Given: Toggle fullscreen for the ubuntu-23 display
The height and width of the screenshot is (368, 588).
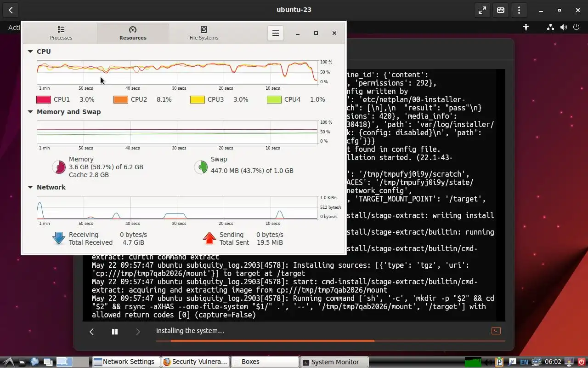Looking at the screenshot, I should 482,10.
